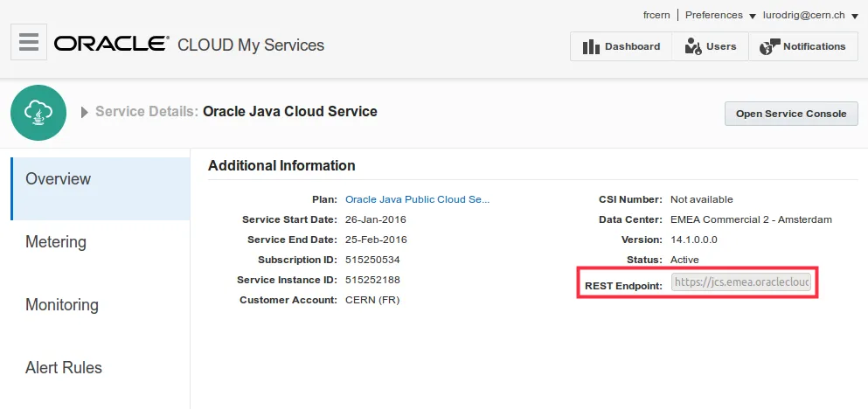This screenshot has width=868, height=417.
Task: Click CSI Number value Not available
Action: [x=701, y=199]
